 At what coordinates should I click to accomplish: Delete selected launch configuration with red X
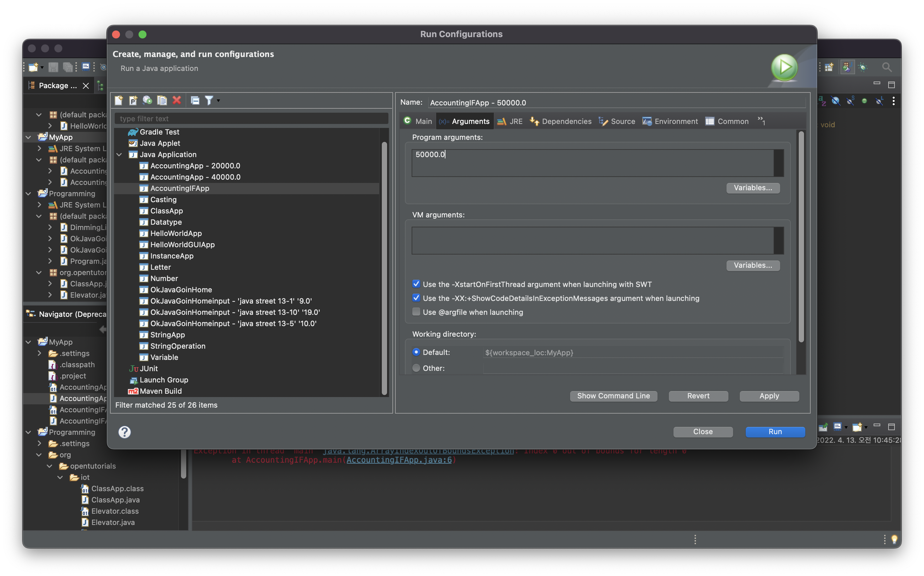(x=177, y=100)
